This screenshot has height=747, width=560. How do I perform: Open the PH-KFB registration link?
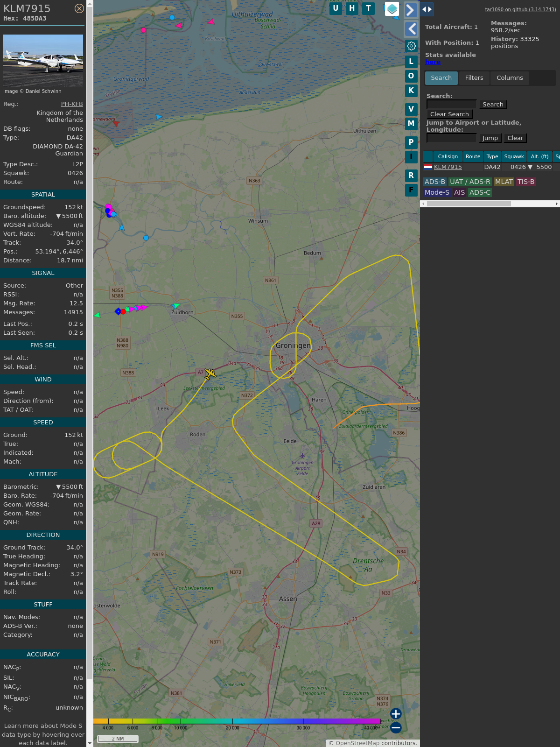point(72,104)
